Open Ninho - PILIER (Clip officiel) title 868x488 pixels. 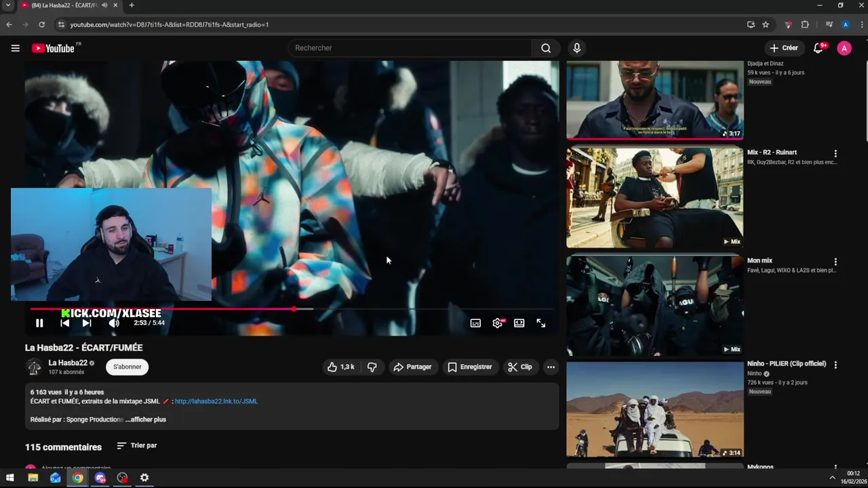point(787,364)
